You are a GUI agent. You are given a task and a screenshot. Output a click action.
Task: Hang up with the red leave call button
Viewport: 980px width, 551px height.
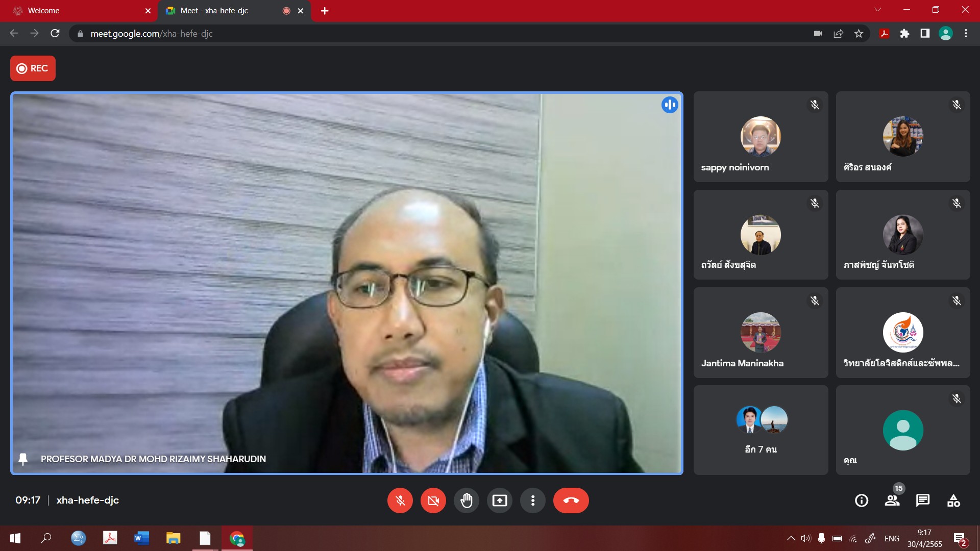pyautogui.click(x=571, y=500)
